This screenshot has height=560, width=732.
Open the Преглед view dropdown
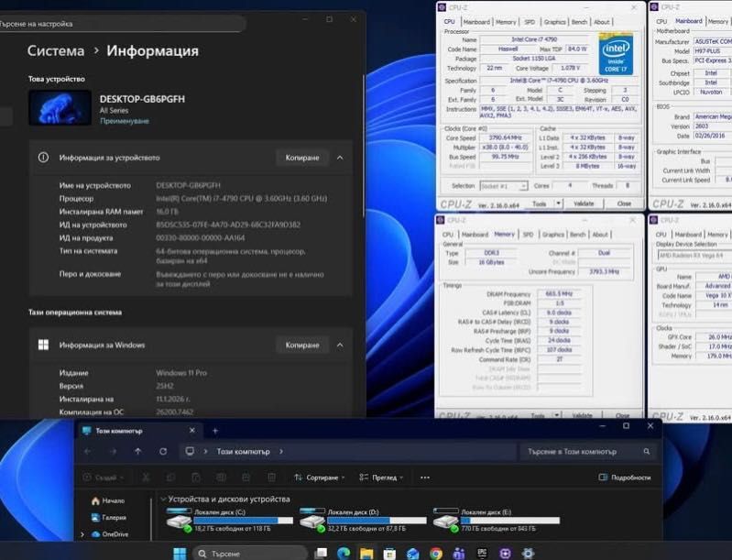[381, 478]
